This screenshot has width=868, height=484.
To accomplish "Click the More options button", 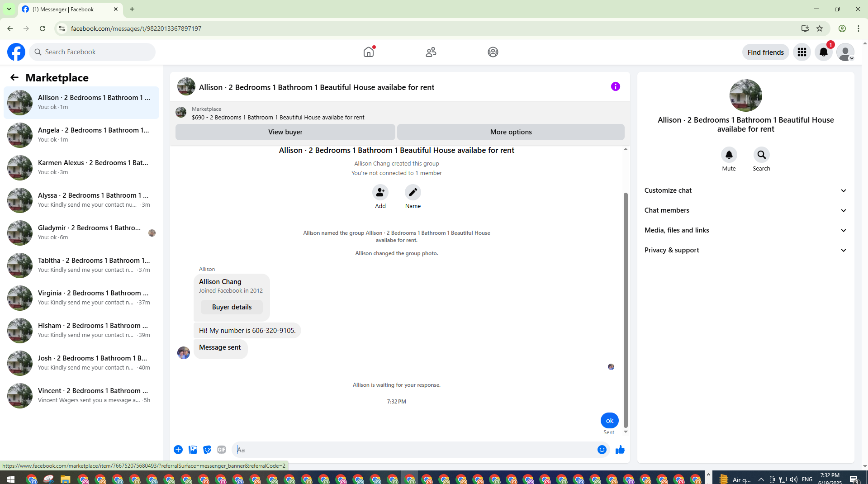I will [511, 132].
